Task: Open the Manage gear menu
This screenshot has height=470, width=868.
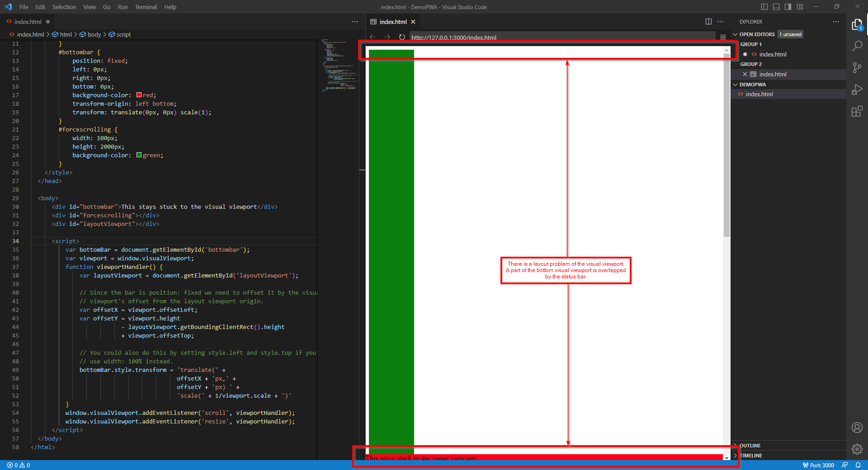Action: click(x=857, y=449)
